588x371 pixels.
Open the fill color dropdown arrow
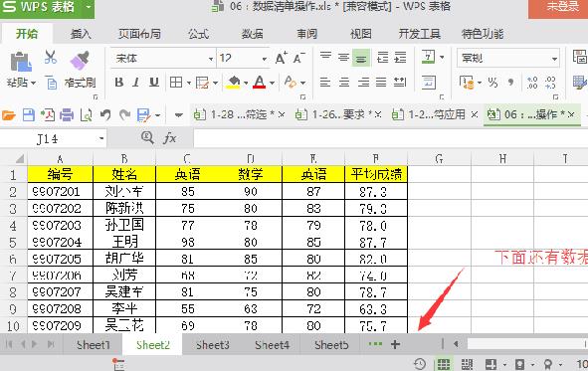tap(246, 83)
